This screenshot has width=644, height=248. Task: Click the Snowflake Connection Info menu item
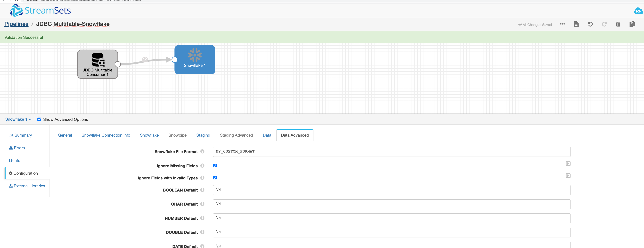[x=106, y=135]
